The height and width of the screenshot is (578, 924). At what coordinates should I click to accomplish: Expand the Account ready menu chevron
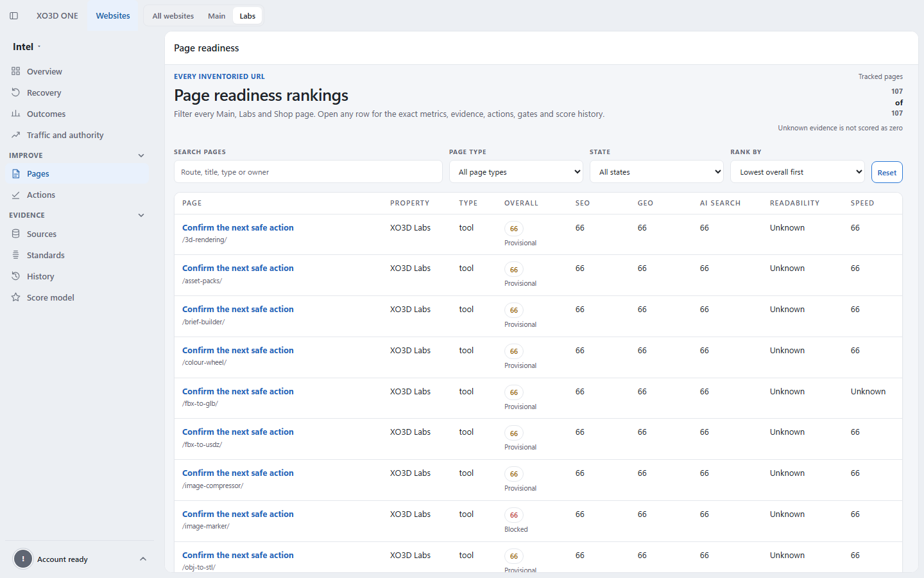tap(143, 559)
